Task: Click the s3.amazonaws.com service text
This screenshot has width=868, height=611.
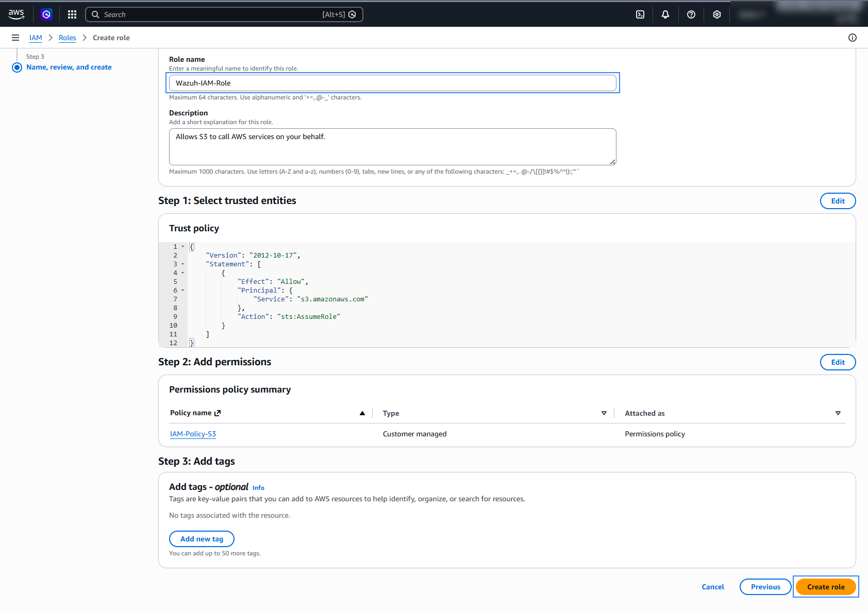Action: click(332, 299)
